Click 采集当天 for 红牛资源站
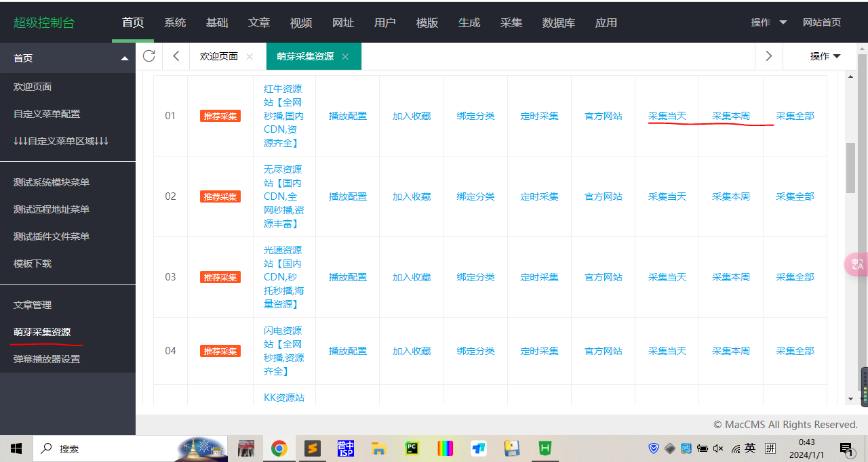This screenshot has width=868, height=462. [667, 115]
